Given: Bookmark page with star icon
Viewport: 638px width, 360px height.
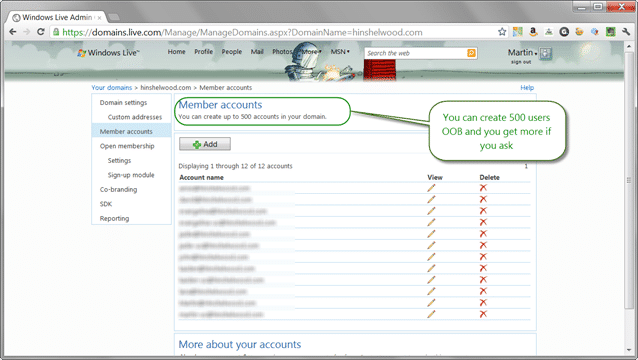Looking at the screenshot, I should (x=502, y=32).
